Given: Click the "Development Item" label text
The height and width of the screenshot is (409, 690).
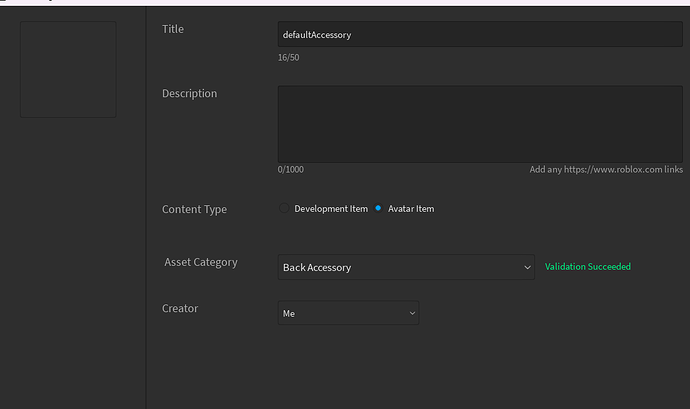Looking at the screenshot, I should click(x=331, y=209).
